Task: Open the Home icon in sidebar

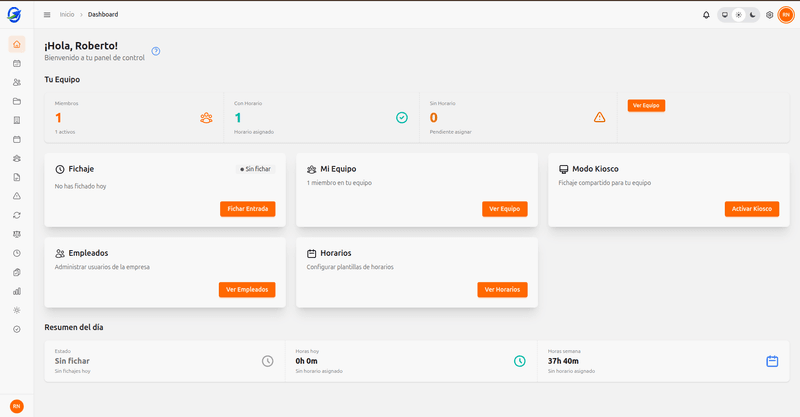Action: [16, 44]
